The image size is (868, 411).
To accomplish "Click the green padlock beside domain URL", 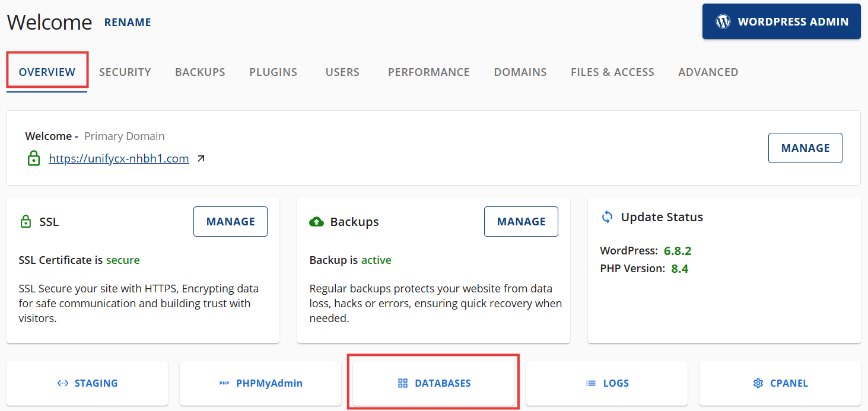I will click(x=34, y=159).
